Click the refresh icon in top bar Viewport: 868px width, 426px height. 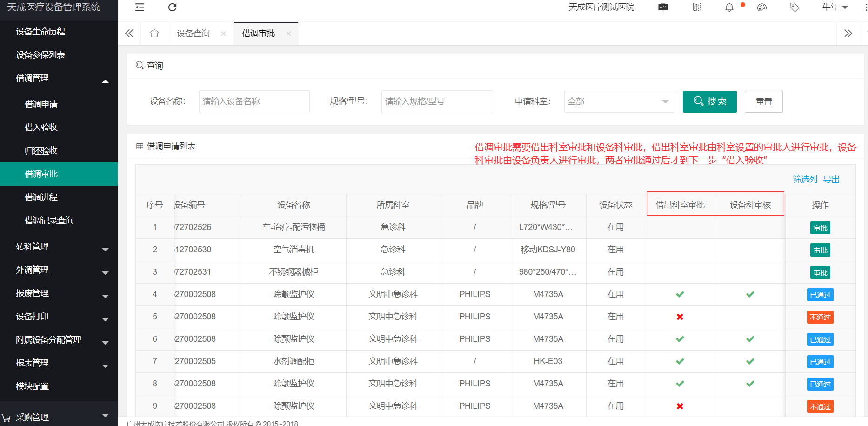[172, 7]
